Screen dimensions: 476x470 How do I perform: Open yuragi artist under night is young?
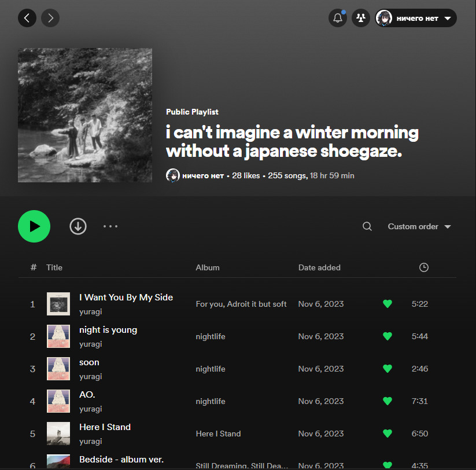click(90, 344)
